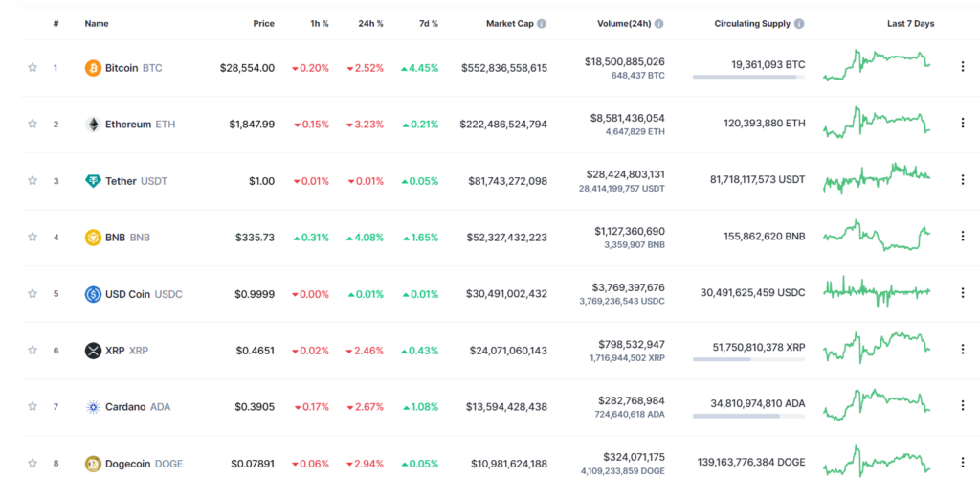Viewport: 980px width, 478px height.
Task: Click the Dogecoin logo icon
Action: point(93,464)
